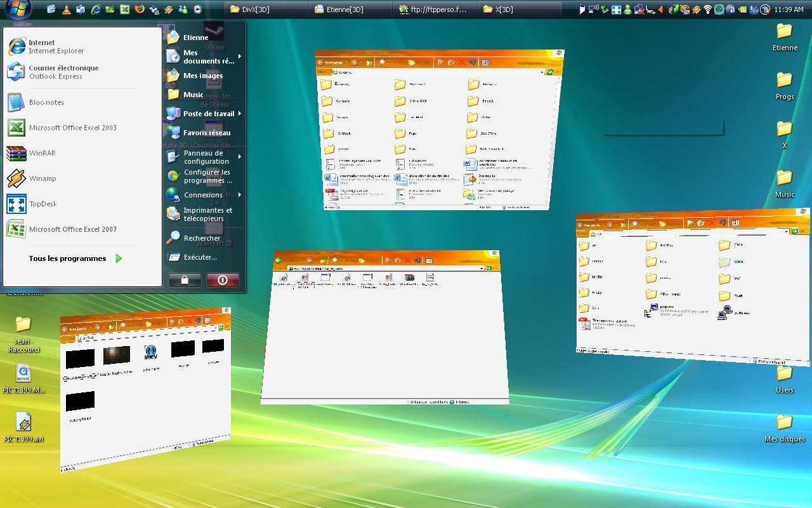
Task: Expand Connexions submenu arrow
Action: [x=240, y=195]
